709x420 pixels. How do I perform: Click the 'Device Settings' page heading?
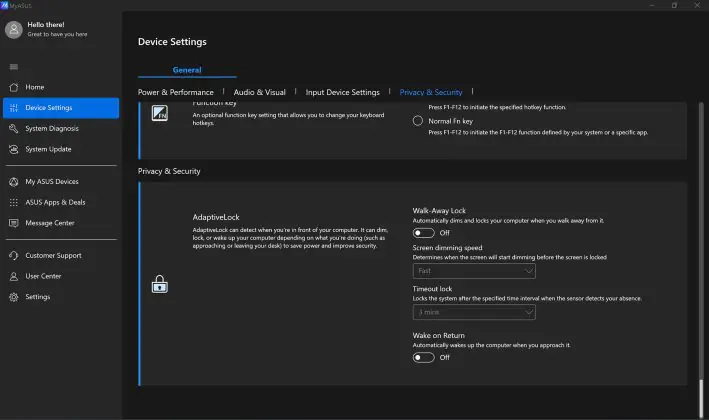click(x=172, y=42)
